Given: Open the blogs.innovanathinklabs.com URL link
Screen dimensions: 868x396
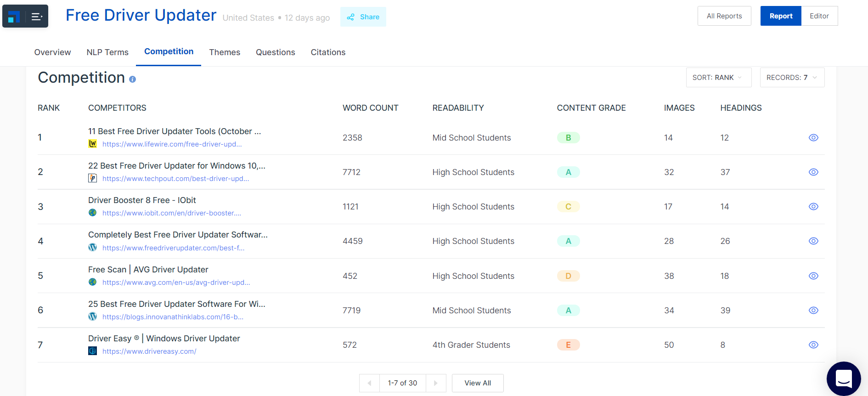Looking at the screenshot, I should click(173, 317).
